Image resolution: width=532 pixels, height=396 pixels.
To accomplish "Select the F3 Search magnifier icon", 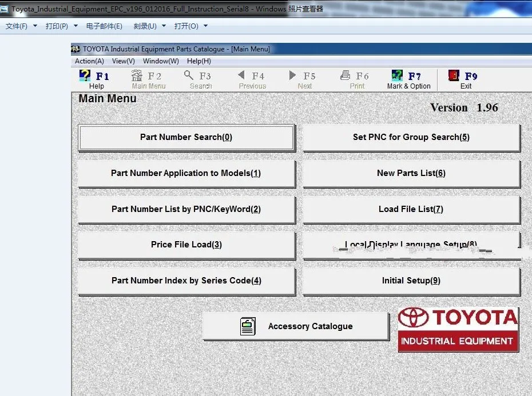I will [x=189, y=75].
